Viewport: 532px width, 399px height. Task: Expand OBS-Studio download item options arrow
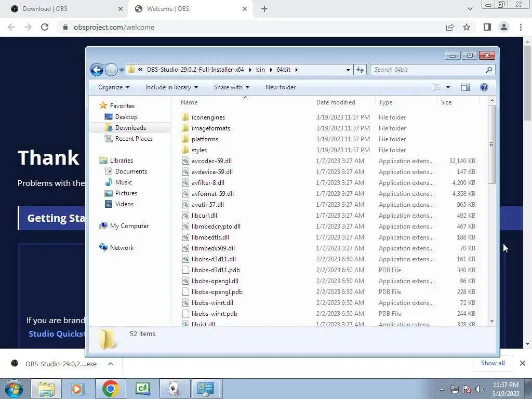111,364
